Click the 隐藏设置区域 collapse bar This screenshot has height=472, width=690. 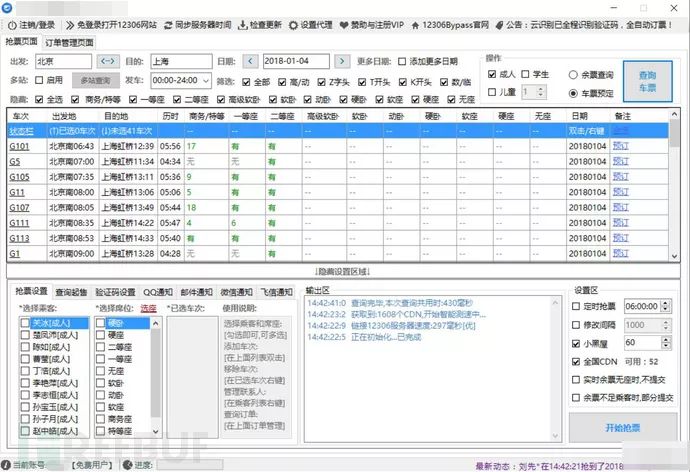(x=343, y=271)
